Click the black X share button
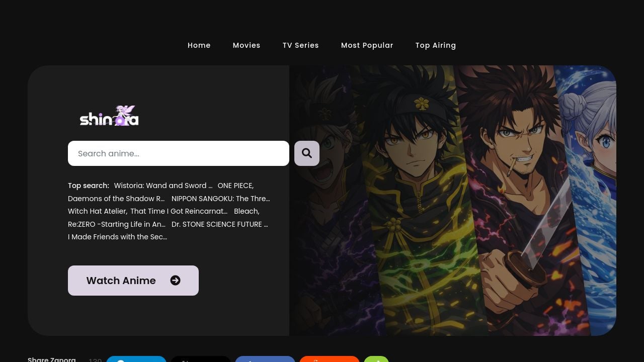Screen dimensions: 644x362 click(x=201, y=359)
